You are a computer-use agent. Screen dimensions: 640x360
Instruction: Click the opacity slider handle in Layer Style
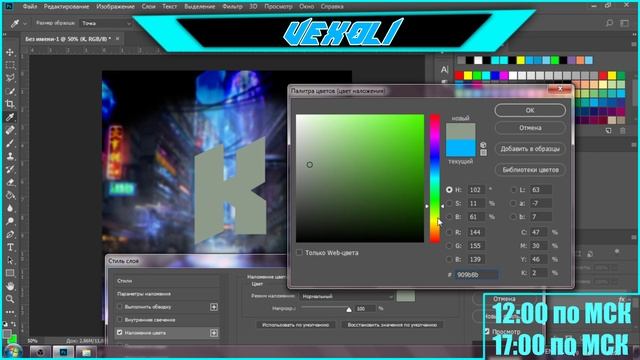pos(349,310)
